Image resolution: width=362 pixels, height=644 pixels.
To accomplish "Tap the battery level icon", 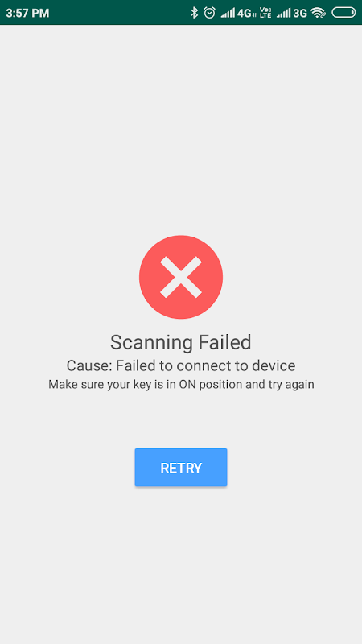I will [x=343, y=13].
